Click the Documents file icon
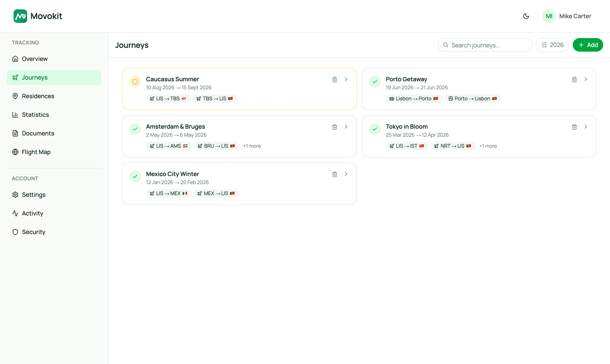This screenshot has width=610, height=364. click(15, 134)
